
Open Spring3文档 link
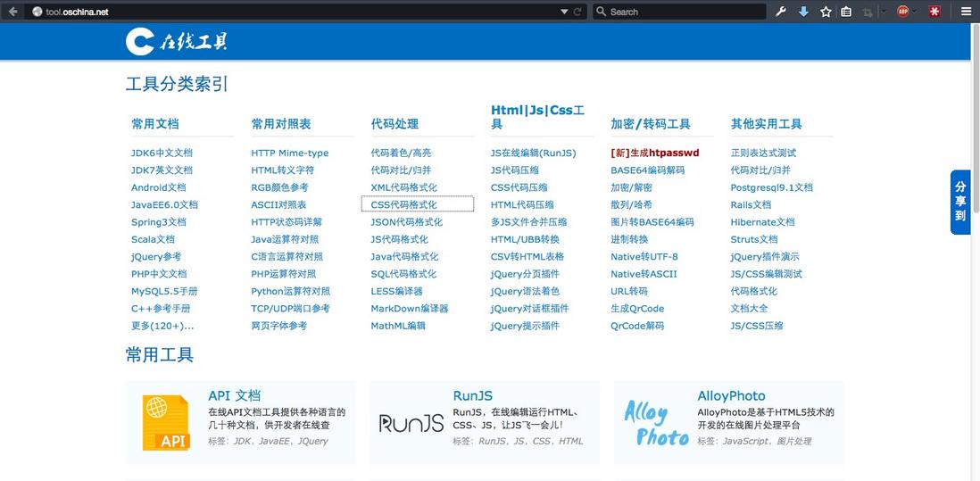coord(159,221)
